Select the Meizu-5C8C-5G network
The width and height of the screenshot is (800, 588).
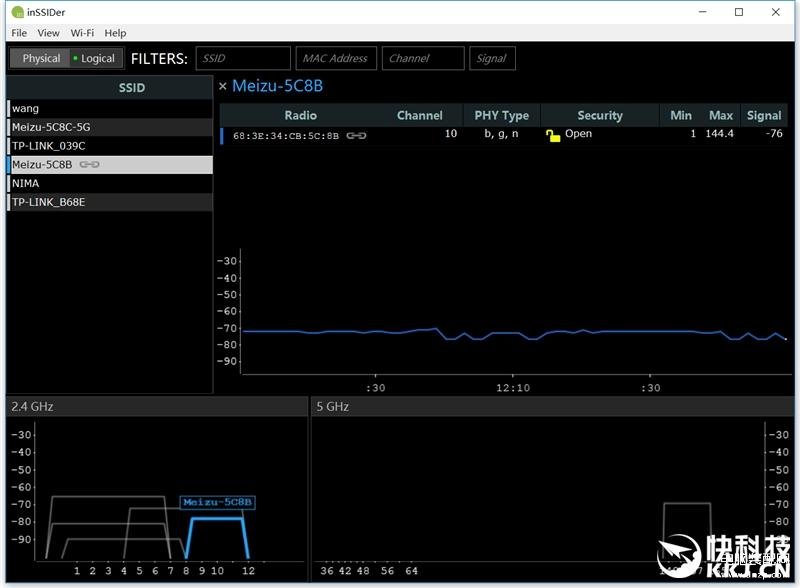pyautogui.click(x=110, y=127)
